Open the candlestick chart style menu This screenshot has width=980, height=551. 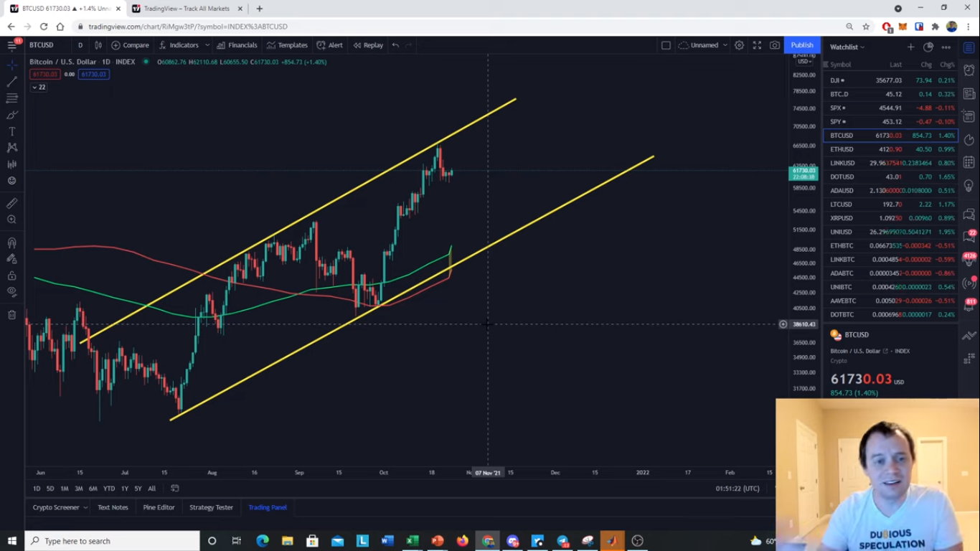coord(98,45)
